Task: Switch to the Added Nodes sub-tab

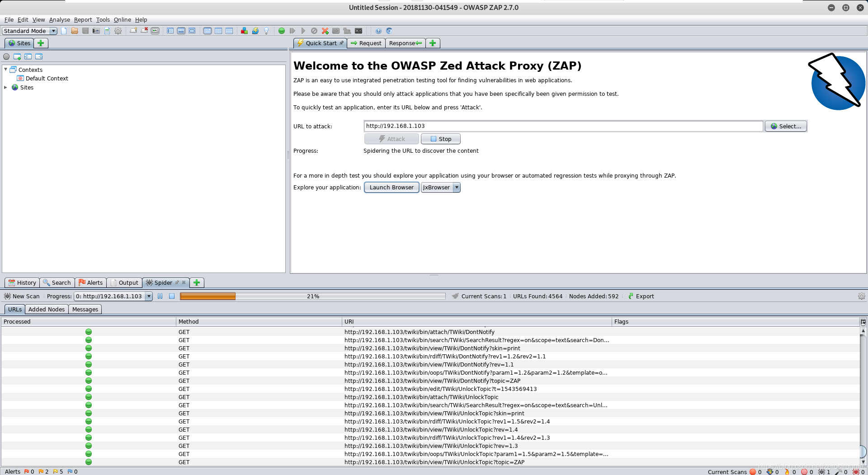Action: (x=47, y=309)
